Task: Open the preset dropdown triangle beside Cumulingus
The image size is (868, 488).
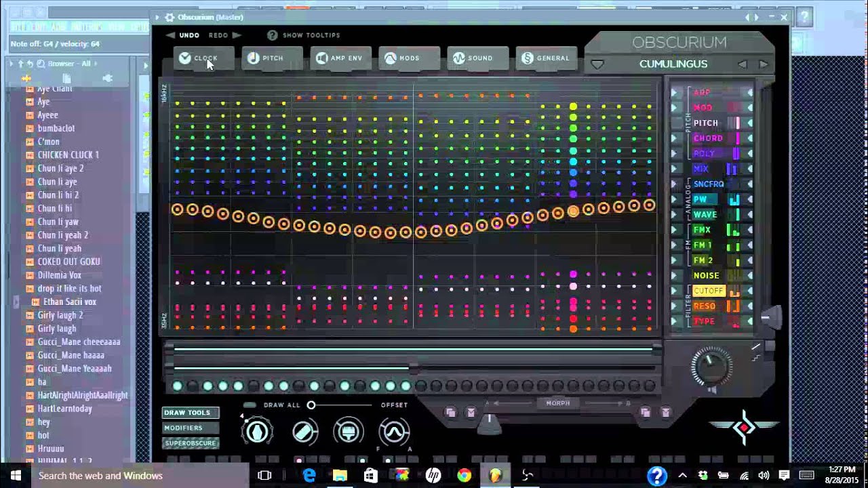Action: click(597, 64)
